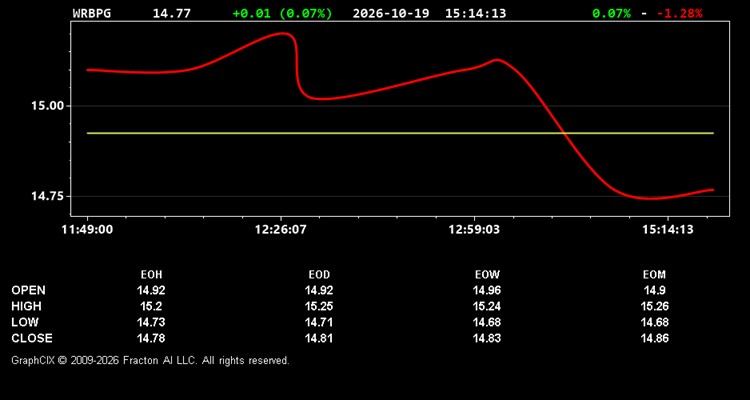Click the LOW row label
The width and height of the screenshot is (750, 400).
point(25,322)
